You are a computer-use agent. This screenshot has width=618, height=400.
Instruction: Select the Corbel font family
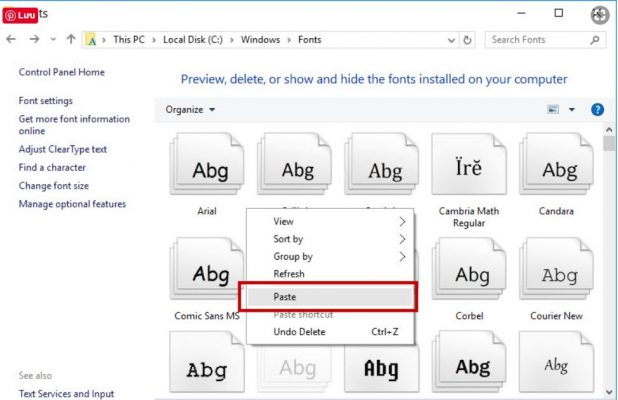(x=469, y=279)
